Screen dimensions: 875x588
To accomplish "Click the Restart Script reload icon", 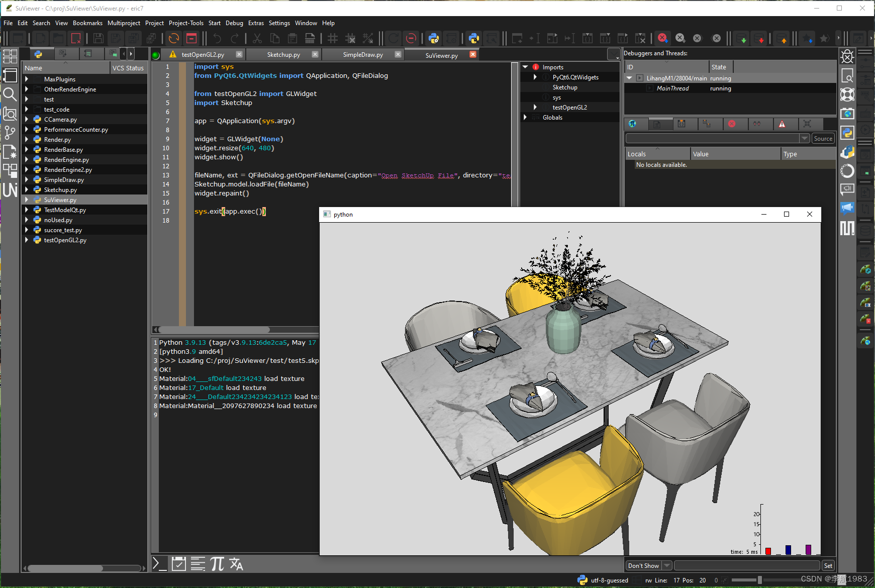I will tap(174, 38).
